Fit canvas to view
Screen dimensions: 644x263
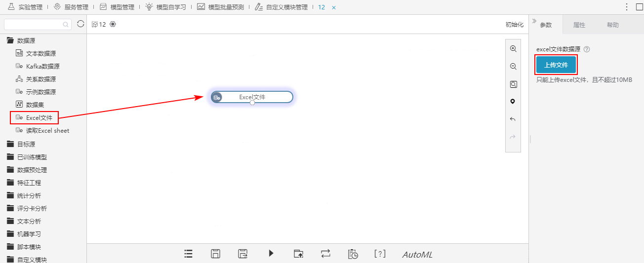pos(513,84)
